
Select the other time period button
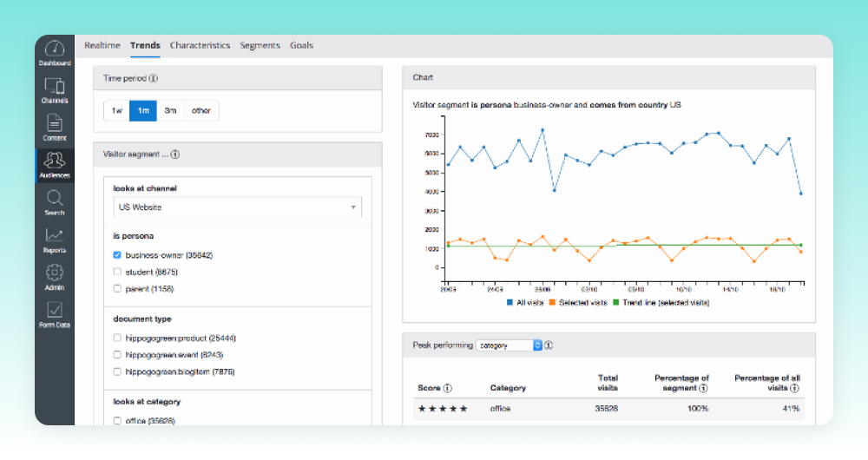(201, 111)
